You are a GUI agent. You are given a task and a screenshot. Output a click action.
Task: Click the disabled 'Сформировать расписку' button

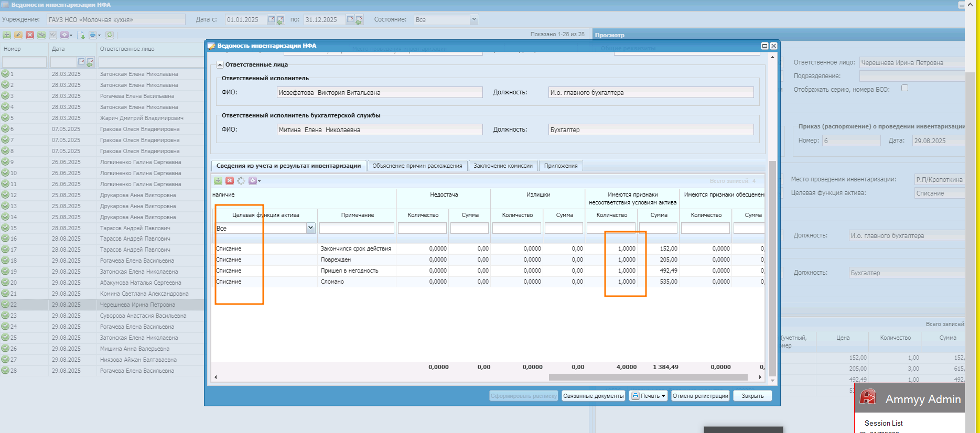(524, 396)
